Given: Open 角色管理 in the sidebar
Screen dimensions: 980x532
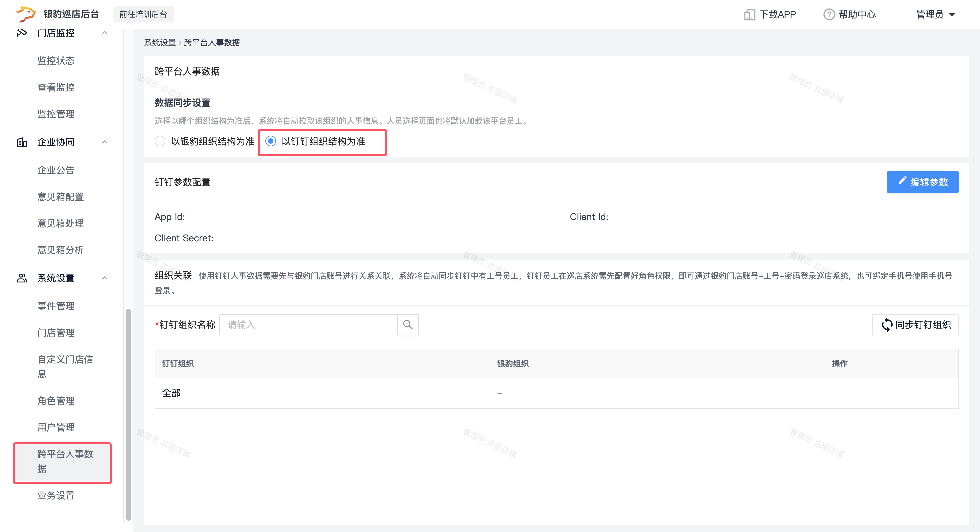Looking at the screenshot, I should click(x=56, y=400).
